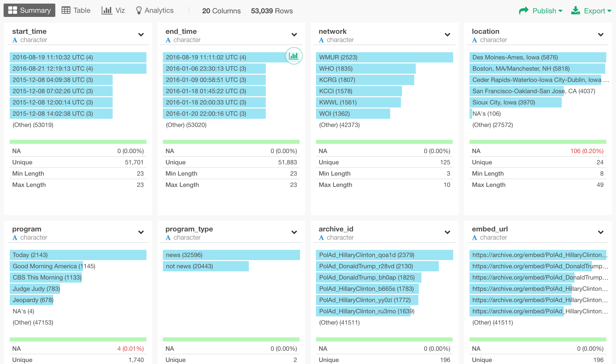Image resolution: width=616 pixels, height=364 pixels.
Task: Select the Summary view tab
Action: pyautogui.click(x=29, y=10)
